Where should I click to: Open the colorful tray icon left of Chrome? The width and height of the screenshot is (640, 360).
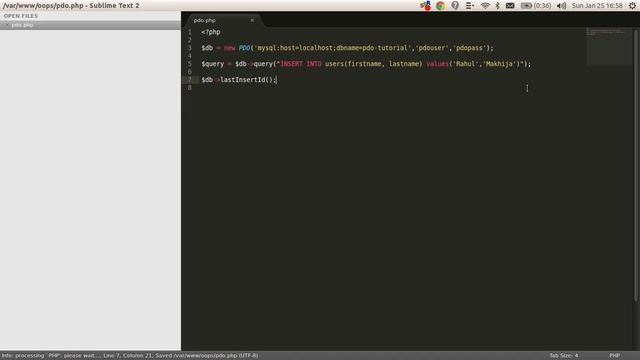[425, 6]
